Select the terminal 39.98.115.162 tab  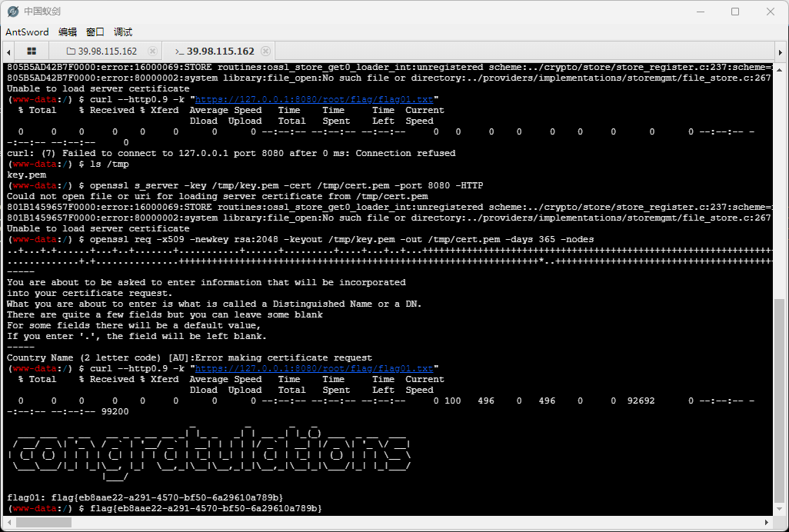220,52
